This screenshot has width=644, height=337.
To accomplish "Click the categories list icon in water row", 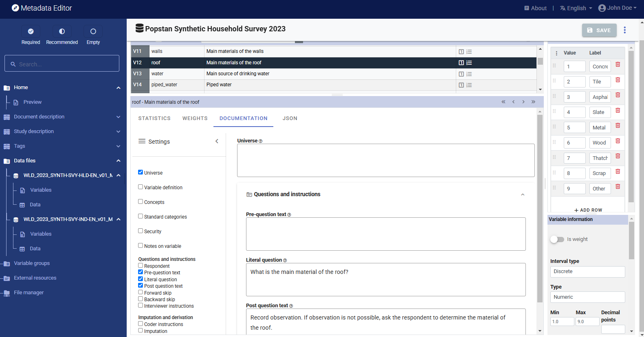I will click(469, 74).
